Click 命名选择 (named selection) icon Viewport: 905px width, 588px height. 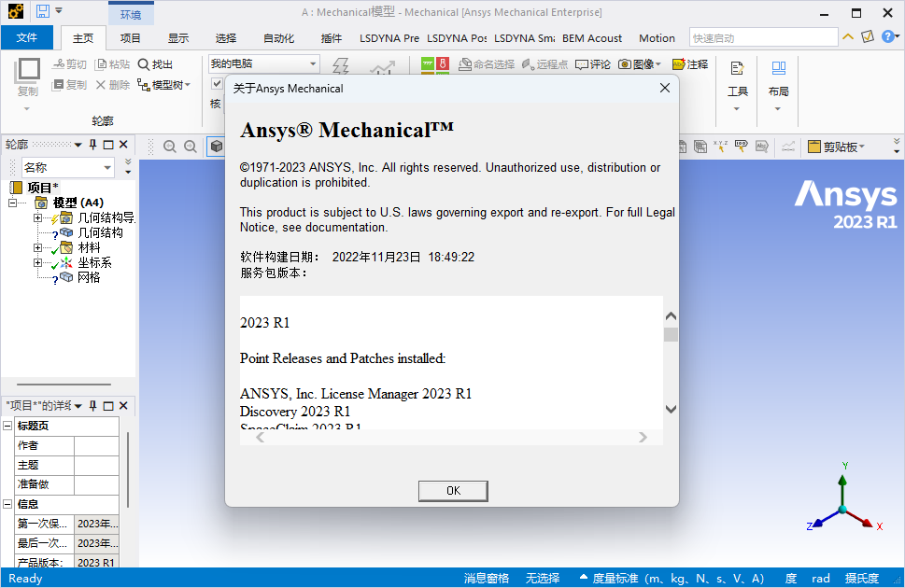pyautogui.click(x=486, y=64)
